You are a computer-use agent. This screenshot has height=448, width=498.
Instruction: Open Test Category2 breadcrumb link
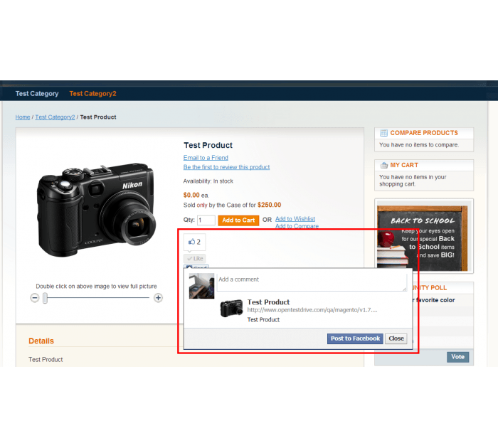55,117
